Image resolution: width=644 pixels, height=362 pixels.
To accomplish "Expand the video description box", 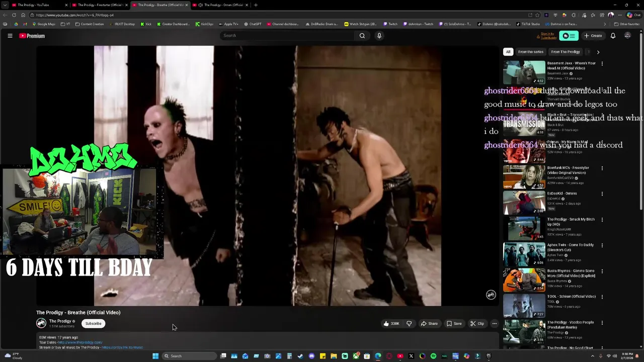I will pyautogui.click(x=268, y=342).
